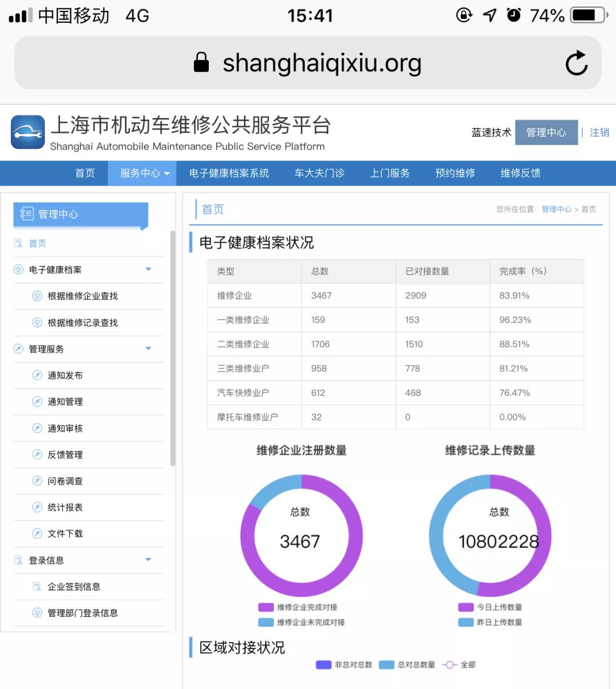The height and width of the screenshot is (689, 616).
Task: Select the 根据维修企业查找 icon
Action: click(37, 296)
